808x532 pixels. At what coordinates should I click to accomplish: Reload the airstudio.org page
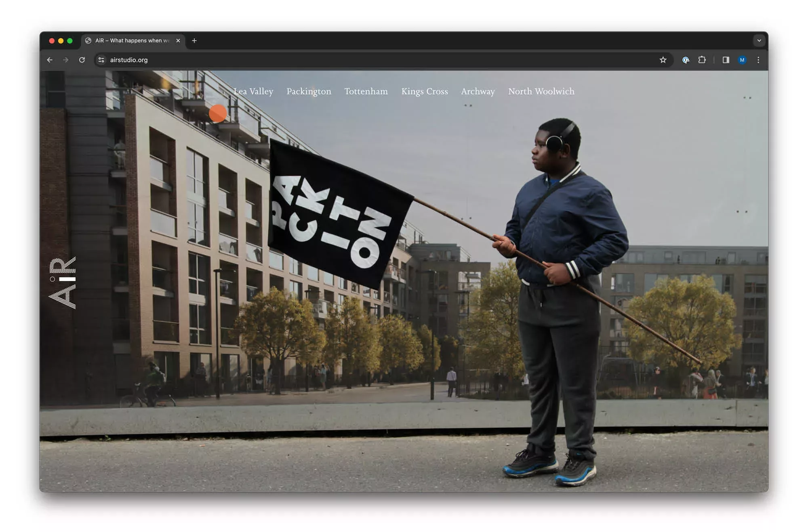[82, 60]
